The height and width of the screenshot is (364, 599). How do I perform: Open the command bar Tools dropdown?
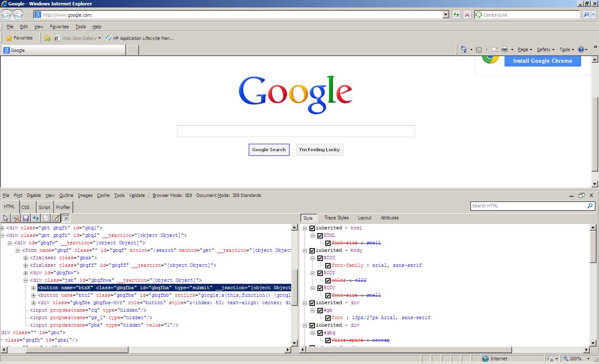[567, 49]
